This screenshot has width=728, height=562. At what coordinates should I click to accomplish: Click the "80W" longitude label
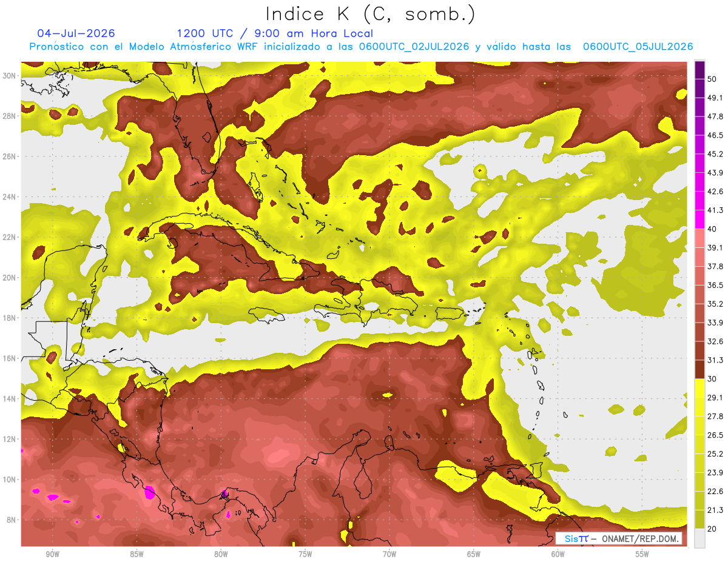(221, 554)
